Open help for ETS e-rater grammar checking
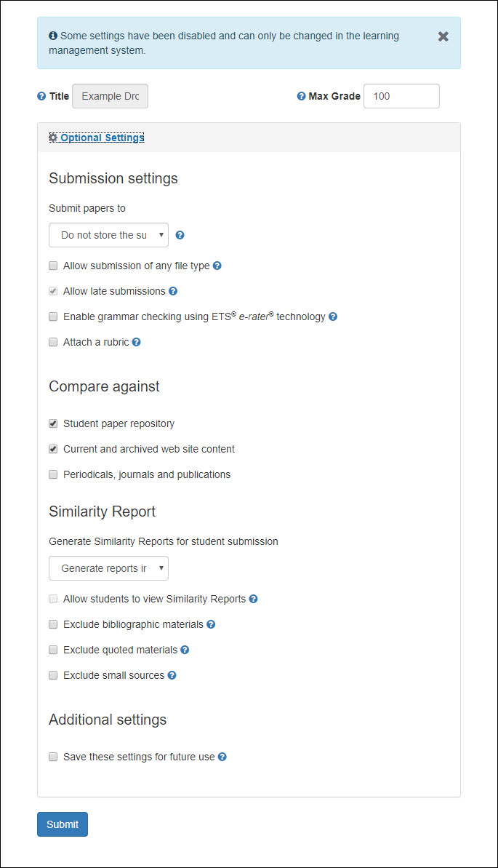The height and width of the screenshot is (868, 498). [x=333, y=316]
